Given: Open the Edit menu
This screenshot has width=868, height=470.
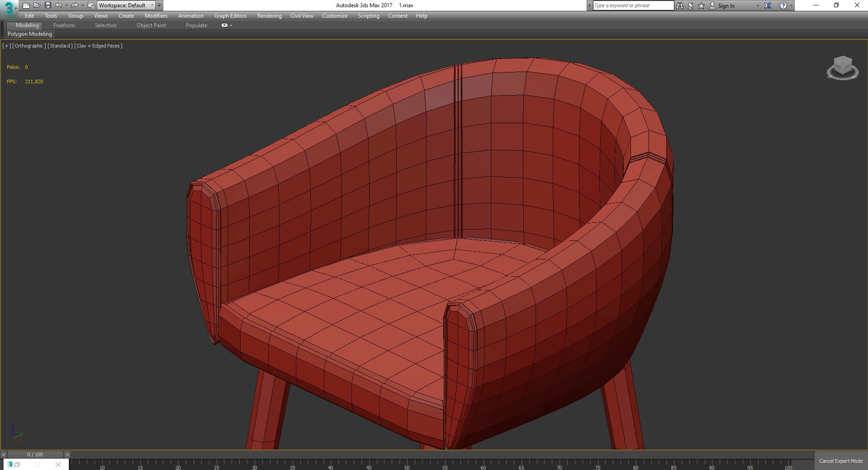Looking at the screenshot, I should coord(29,16).
